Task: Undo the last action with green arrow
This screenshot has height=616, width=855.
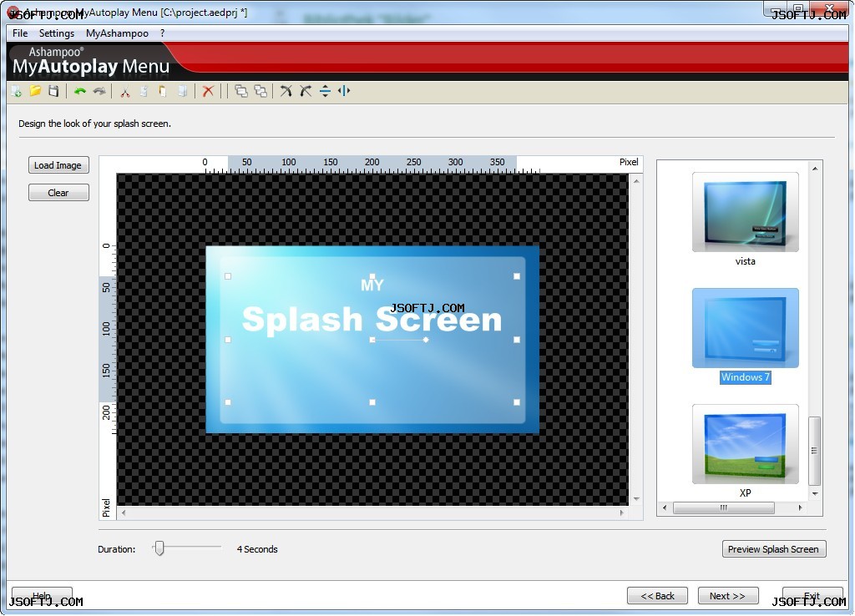Action: tap(80, 91)
